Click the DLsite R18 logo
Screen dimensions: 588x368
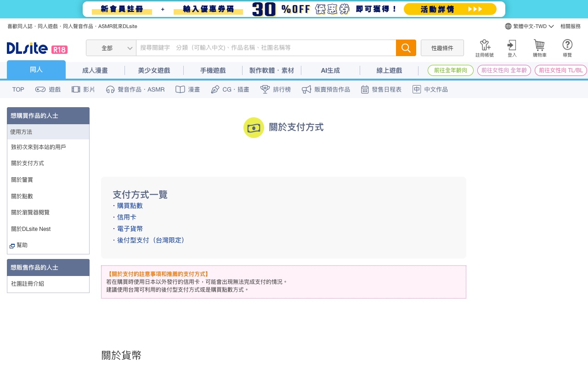tap(37, 48)
